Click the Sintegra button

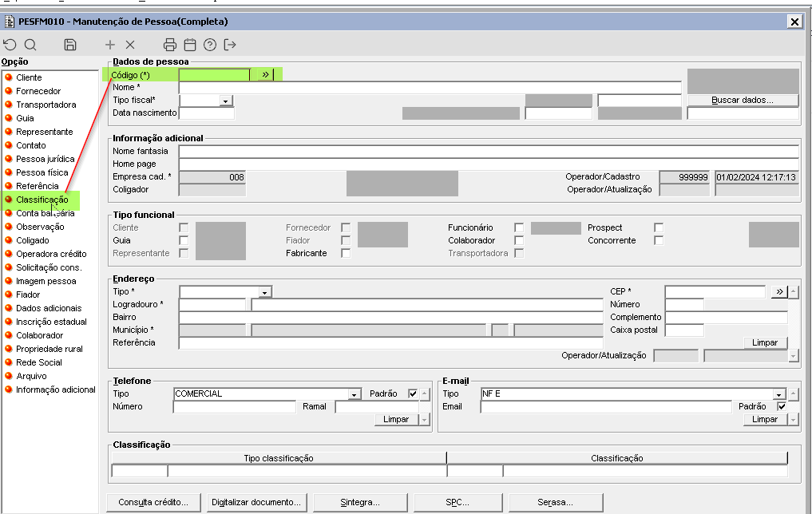click(360, 502)
